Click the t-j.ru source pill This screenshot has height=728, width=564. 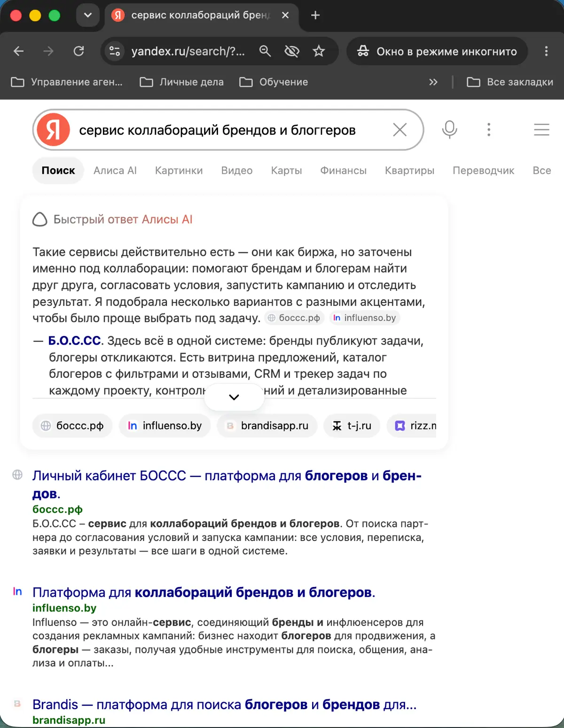point(352,426)
